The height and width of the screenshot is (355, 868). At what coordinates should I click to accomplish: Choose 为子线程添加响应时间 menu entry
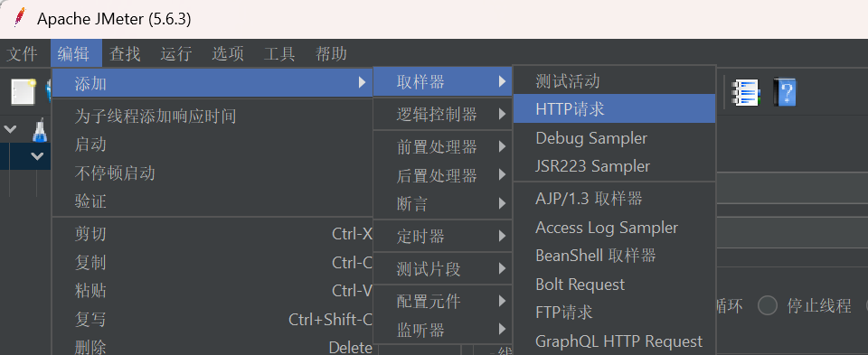pos(212,117)
